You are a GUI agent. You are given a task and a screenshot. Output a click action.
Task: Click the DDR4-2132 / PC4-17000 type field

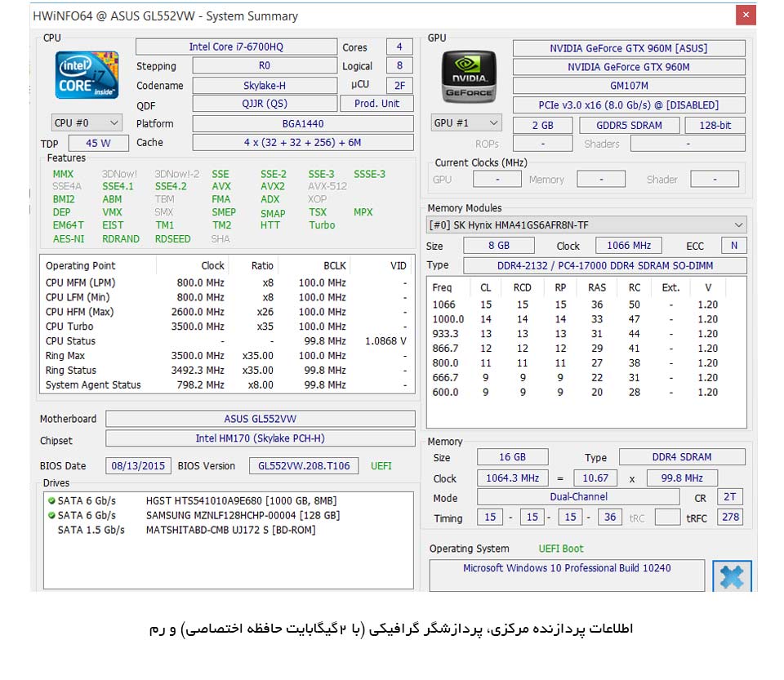tap(605, 266)
